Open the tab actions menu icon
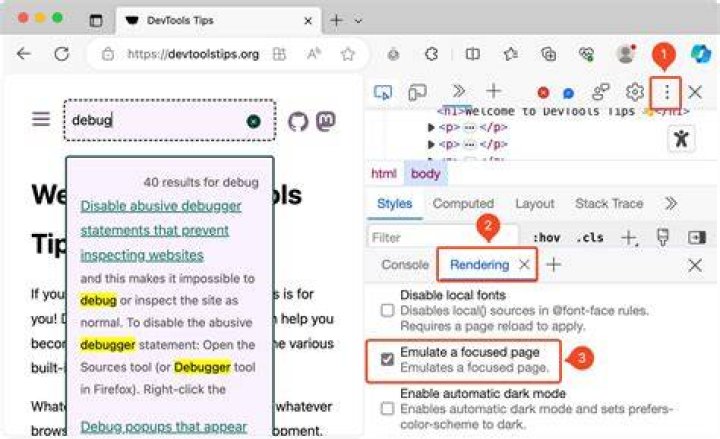 click(96, 20)
